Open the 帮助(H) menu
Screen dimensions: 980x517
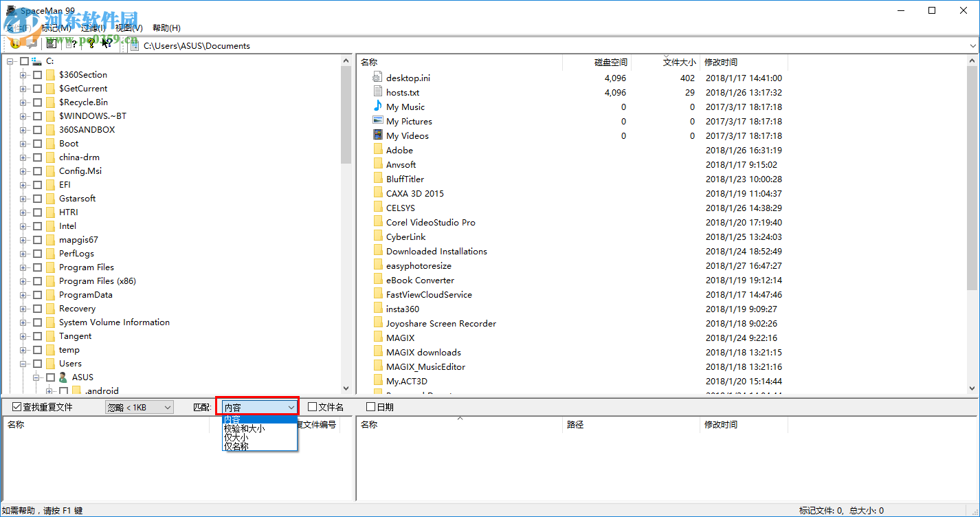(x=166, y=28)
